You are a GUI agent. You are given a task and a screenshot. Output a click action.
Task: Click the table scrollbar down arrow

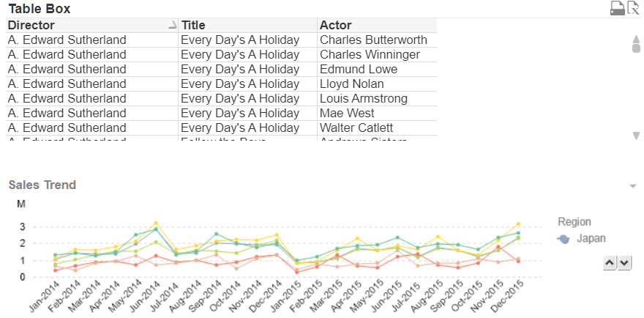click(636, 136)
